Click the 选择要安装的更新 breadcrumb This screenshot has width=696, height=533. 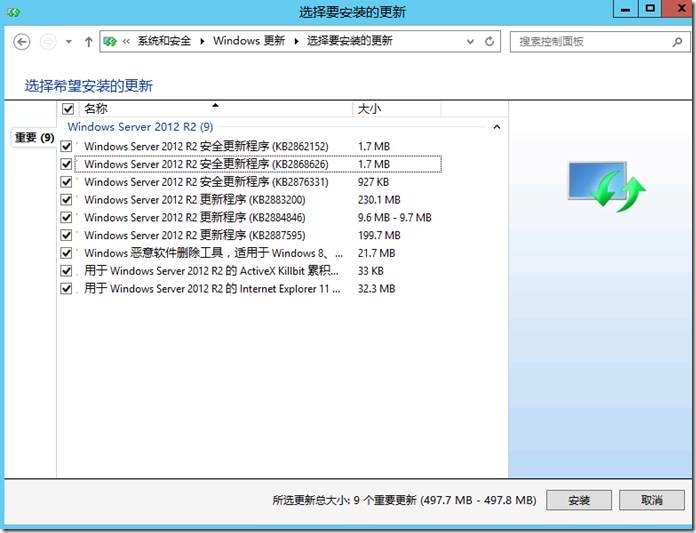(350, 41)
